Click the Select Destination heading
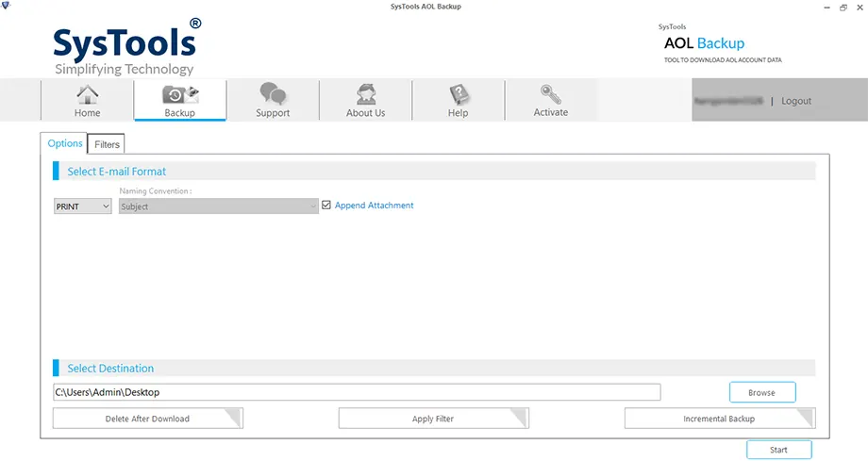This screenshot has height=461, width=868. [x=110, y=369]
